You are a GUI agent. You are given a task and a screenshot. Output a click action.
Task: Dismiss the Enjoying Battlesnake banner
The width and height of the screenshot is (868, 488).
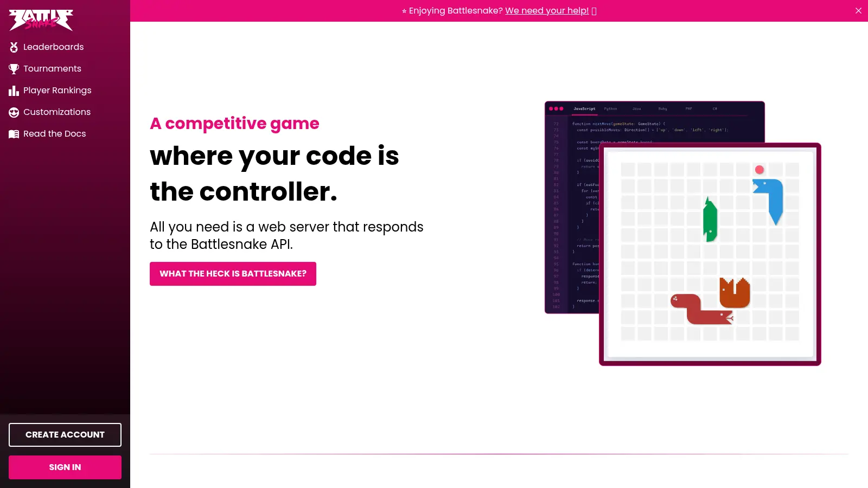[858, 11]
